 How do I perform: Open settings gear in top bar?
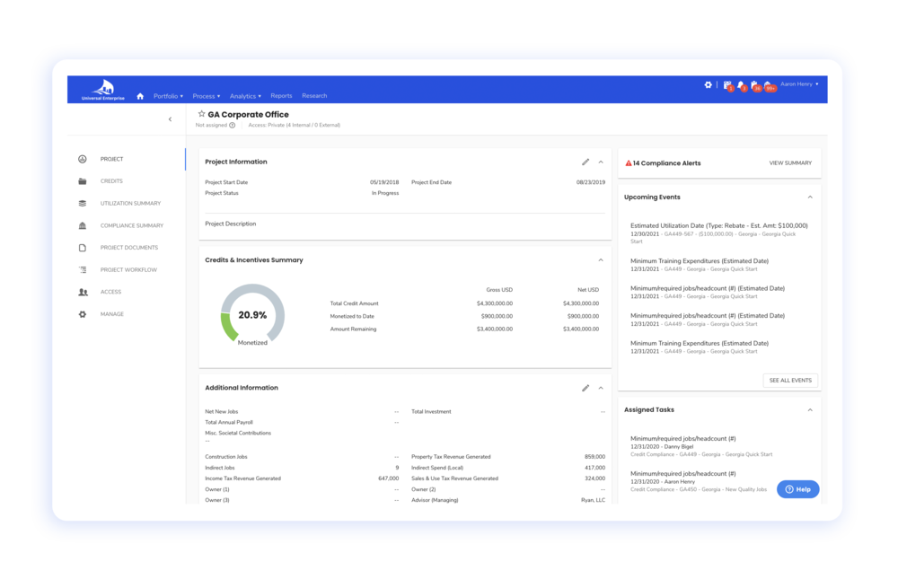(708, 85)
